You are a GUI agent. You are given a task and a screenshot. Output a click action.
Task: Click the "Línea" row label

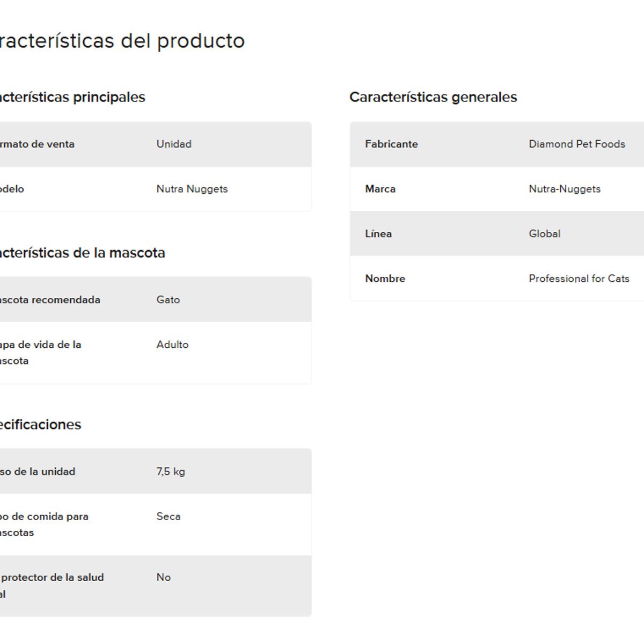click(378, 233)
